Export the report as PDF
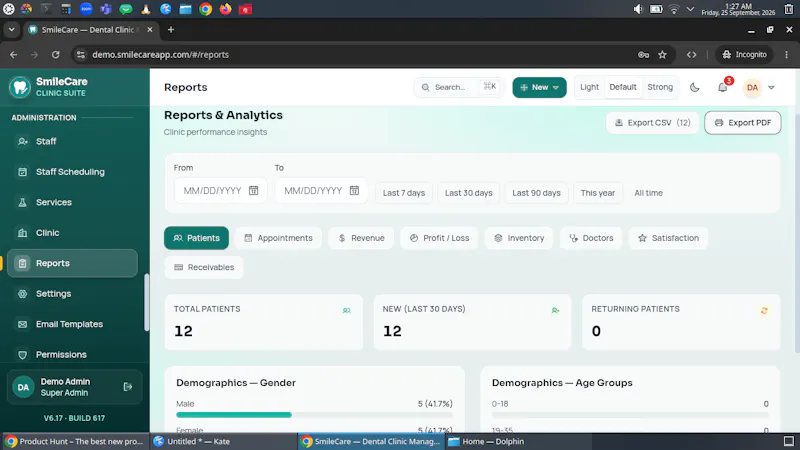This screenshot has width=800, height=450. tap(742, 122)
